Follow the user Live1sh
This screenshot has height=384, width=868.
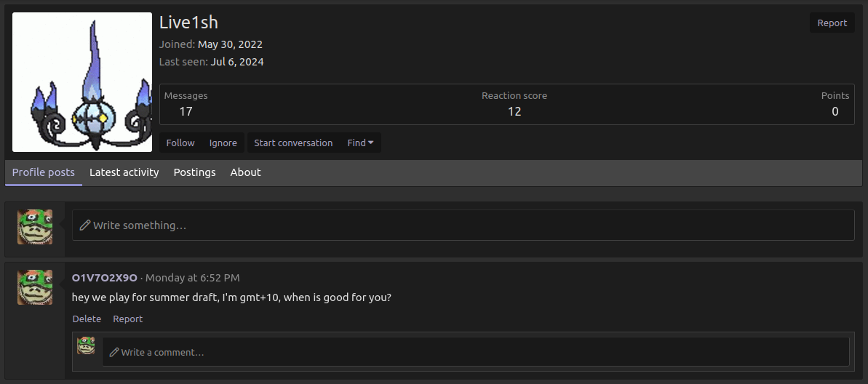point(180,143)
